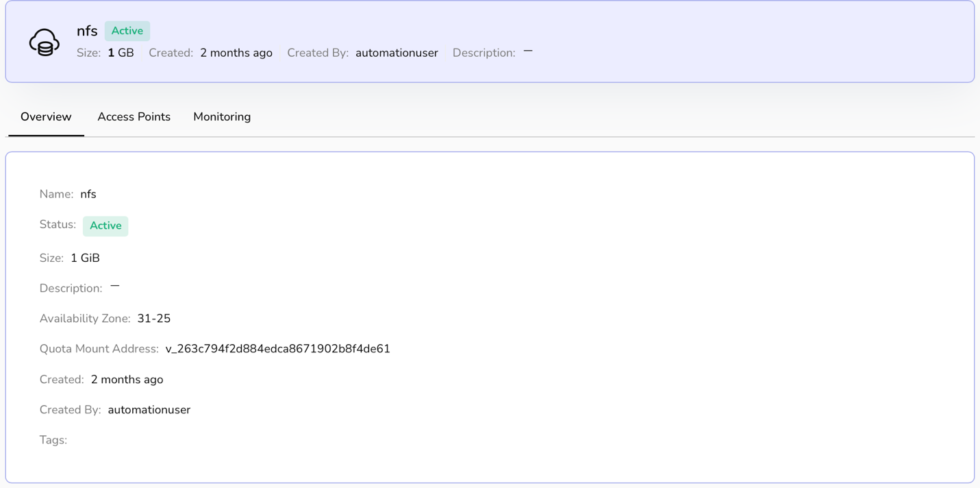This screenshot has height=488, width=980.
Task: Switch to the Access Points tab
Action: (134, 117)
